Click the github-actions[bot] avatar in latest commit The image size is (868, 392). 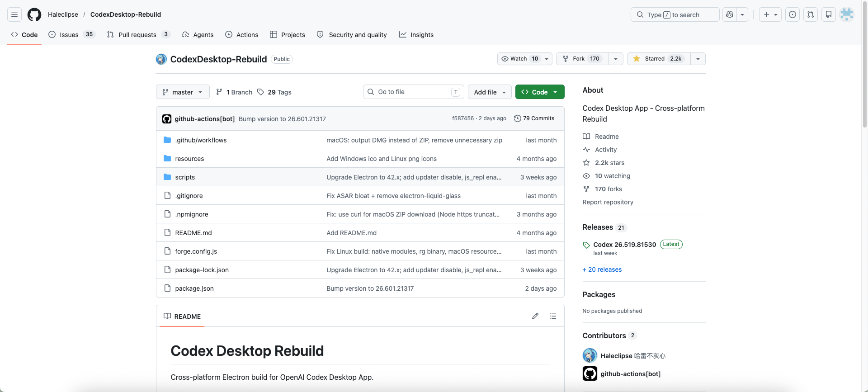167,119
